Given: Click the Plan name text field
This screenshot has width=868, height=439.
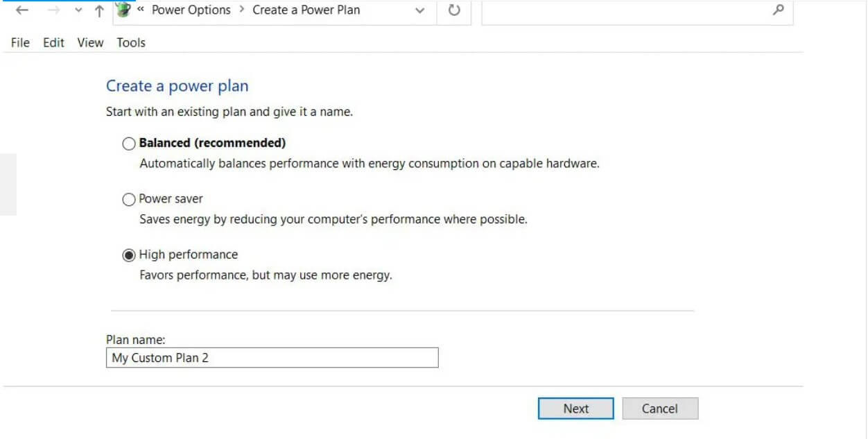Looking at the screenshot, I should click(x=272, y=358).
